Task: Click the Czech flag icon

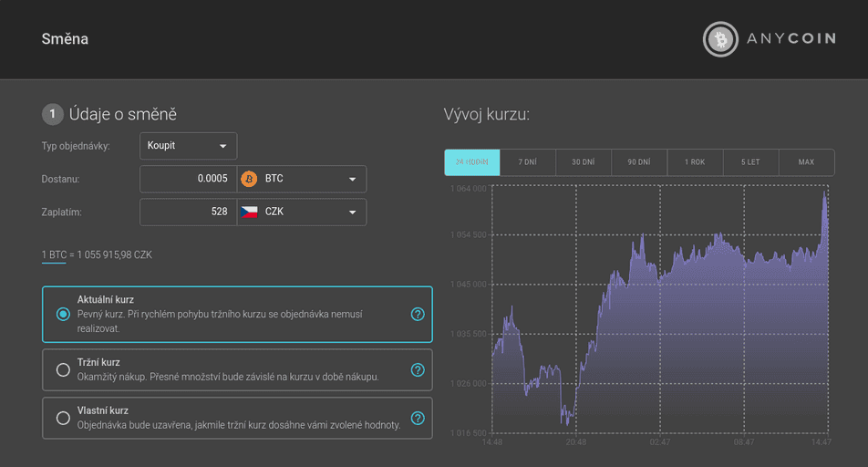Action: click(x=249, y=213)
